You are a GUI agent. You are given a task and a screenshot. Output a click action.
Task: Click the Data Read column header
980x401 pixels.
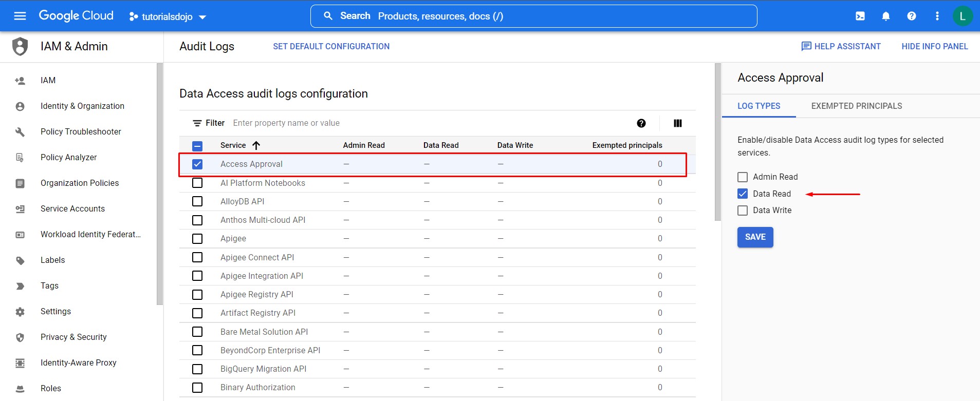click(x=441, y=145)
